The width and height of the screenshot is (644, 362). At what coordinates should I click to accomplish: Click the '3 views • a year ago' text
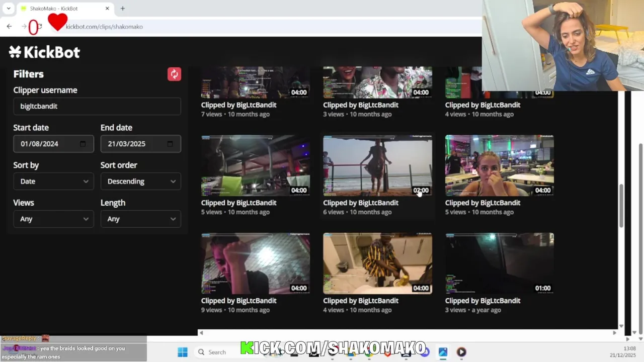click(x=473, y=310)
